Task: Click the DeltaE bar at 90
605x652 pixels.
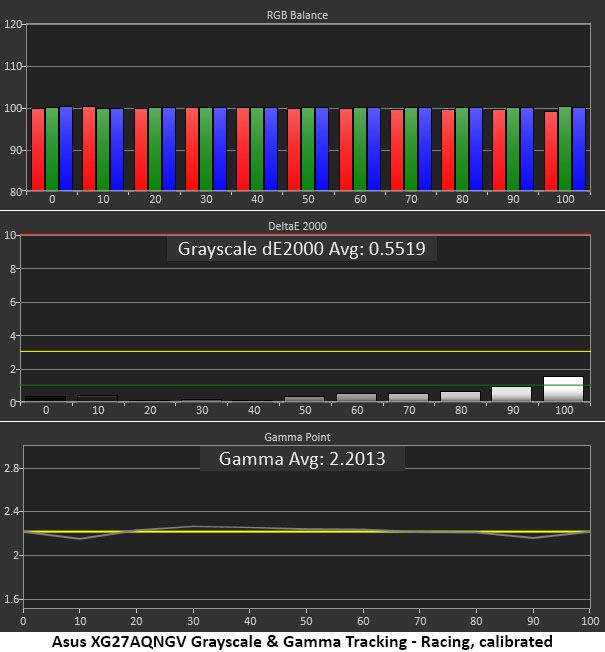Action: pos(511,395)
